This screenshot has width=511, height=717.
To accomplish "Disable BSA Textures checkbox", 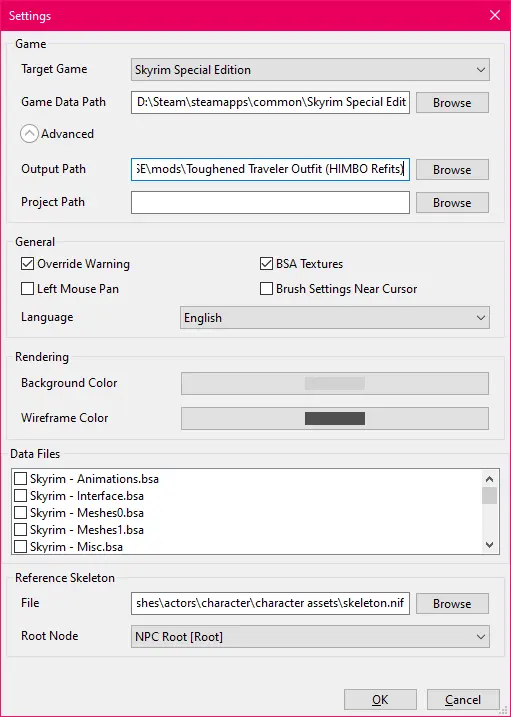I will pyautogui.click(x=266, y=264).
